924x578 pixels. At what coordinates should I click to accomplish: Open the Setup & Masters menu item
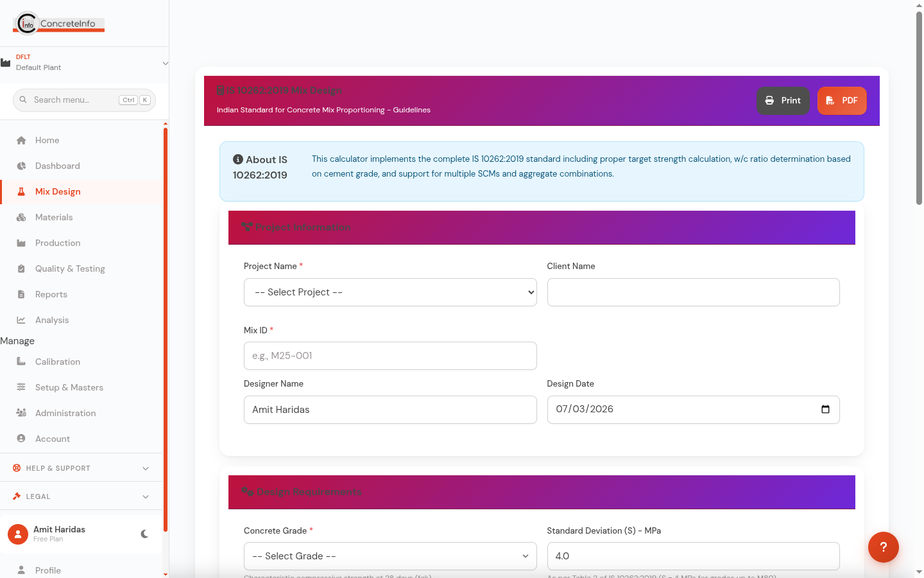point(81,387)
